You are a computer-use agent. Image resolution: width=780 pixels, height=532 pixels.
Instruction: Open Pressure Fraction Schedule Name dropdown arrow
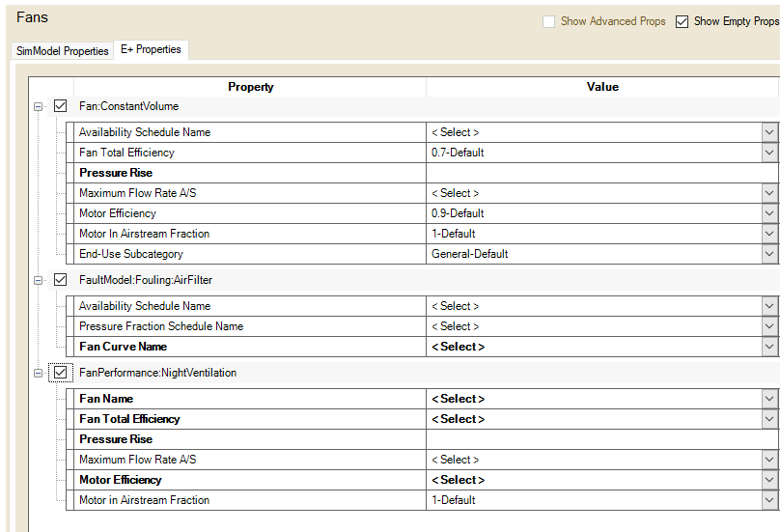(x=769, y=326)
